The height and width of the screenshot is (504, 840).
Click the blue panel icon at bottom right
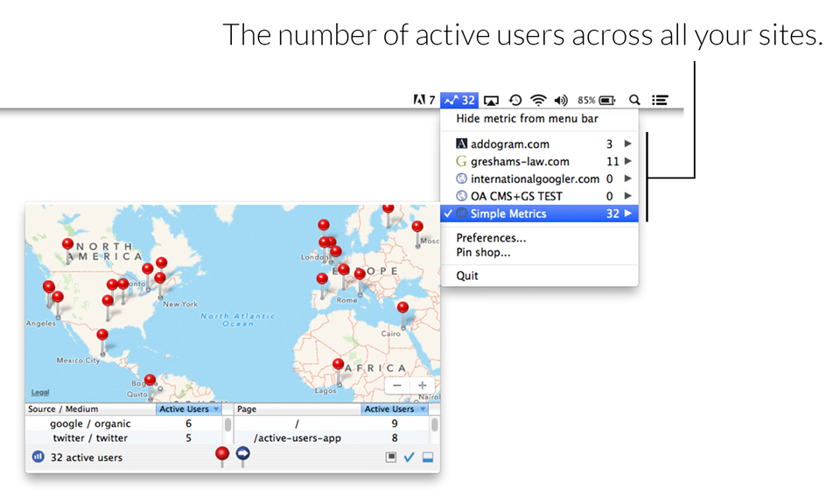click(x=428, y=457)
